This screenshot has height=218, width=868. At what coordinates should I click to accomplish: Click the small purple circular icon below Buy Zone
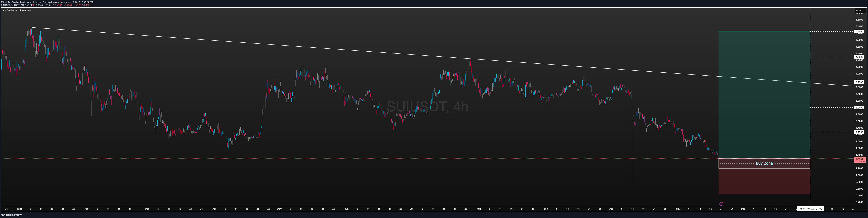click(x=721, y=204)
